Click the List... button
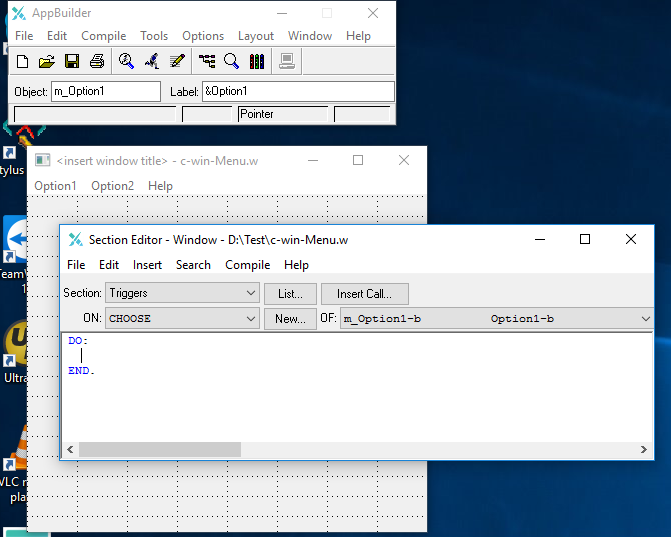Image resolution: width=671 pixels, height=537 pixels. (290, 293)
